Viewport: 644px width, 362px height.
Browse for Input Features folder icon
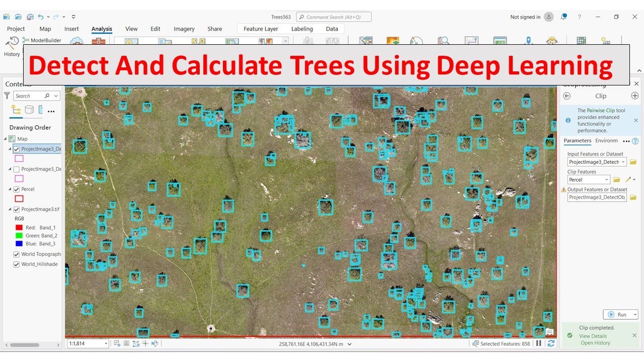coord(633,162)
